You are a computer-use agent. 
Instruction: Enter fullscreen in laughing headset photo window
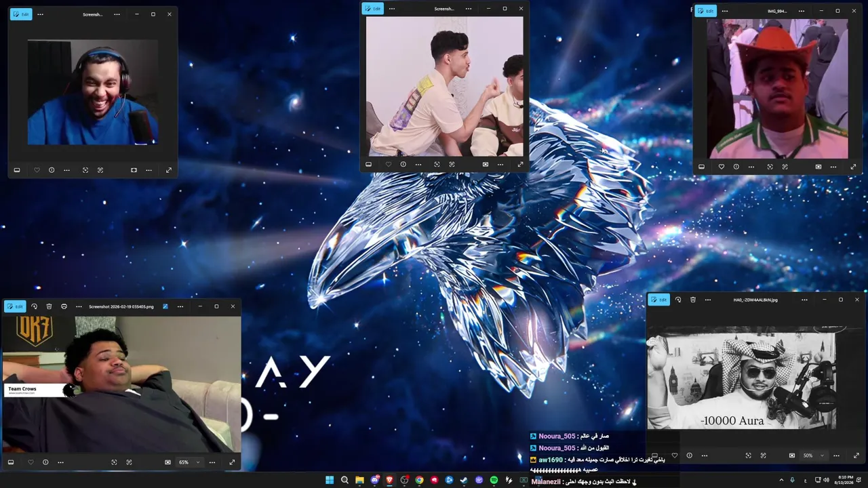(x=169, y=170)
